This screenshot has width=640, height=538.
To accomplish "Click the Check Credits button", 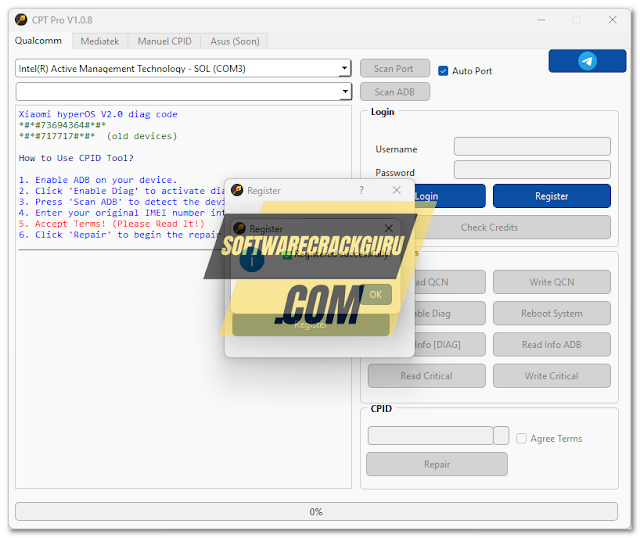I will 512,227.
